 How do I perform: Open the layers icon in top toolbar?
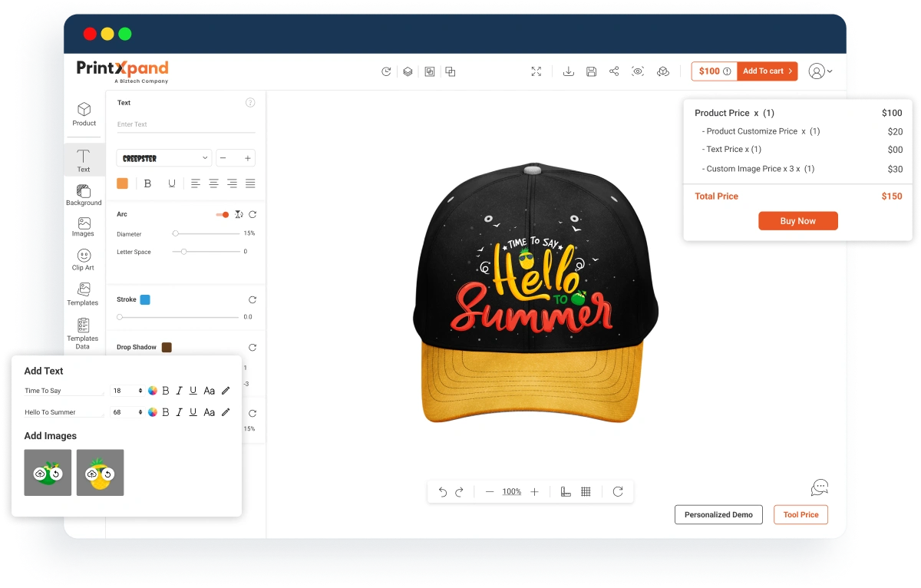point(408,71)
